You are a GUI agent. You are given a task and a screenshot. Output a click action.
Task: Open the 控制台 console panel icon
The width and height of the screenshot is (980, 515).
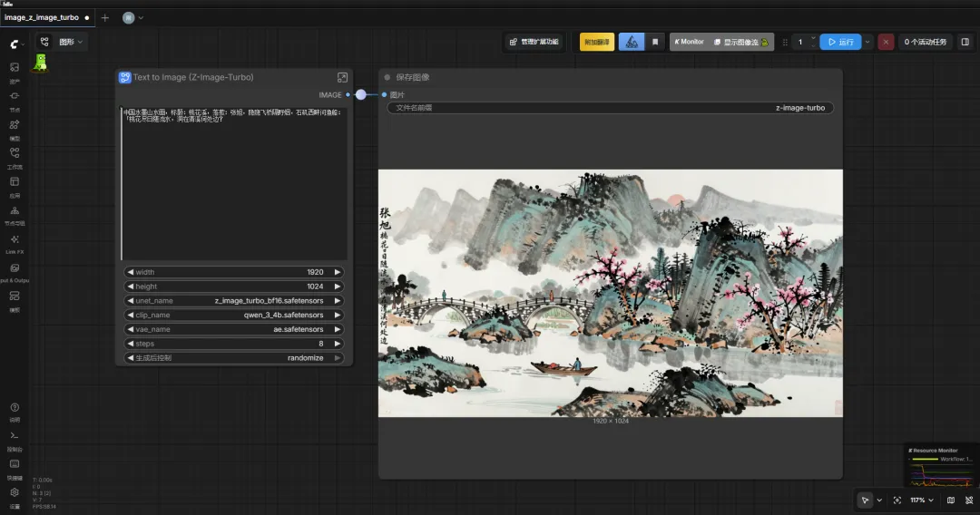pyautogui.click(x=15, y=437)
